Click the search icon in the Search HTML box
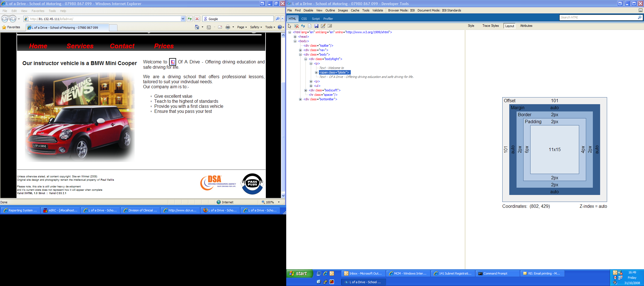This screenshot has width=644, height=286. coord(640,17)
